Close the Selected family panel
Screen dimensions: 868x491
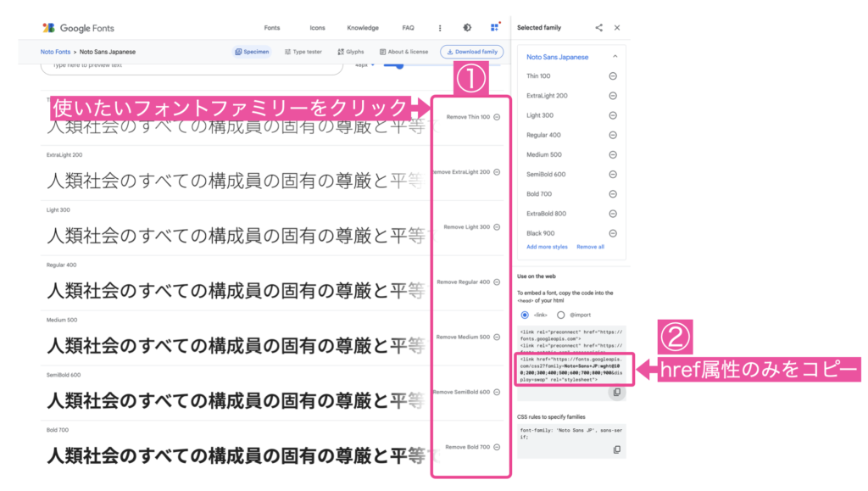click(x=617, y=28)
